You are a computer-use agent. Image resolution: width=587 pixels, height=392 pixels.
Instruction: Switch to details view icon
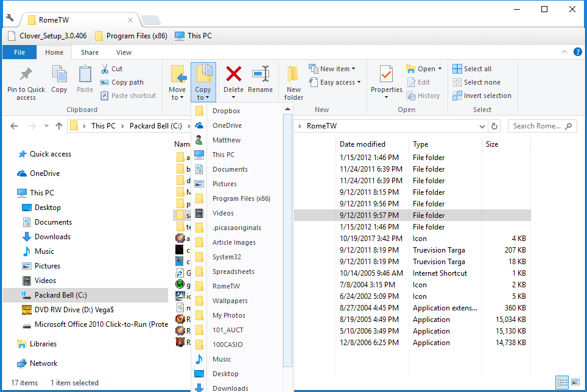coord(562,382)
